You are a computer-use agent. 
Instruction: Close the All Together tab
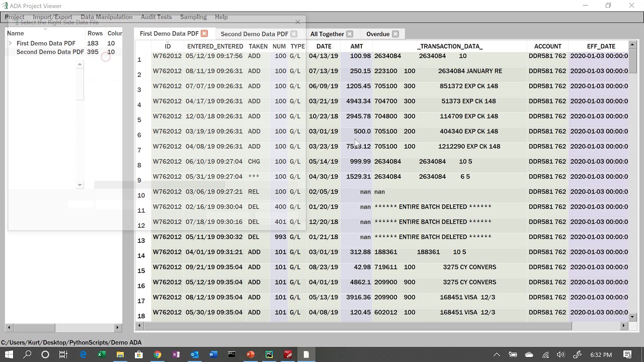[x=350, y=34]
